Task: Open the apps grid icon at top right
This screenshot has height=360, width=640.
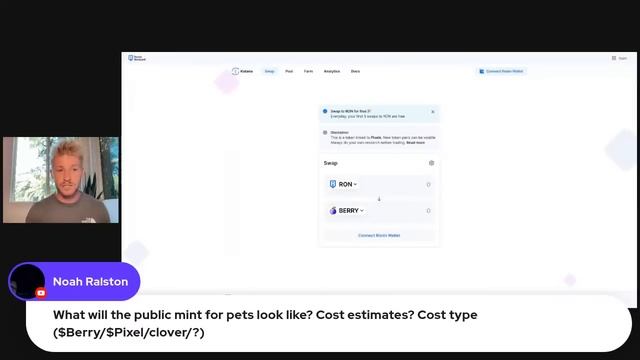Action: (x=614, y=58)
